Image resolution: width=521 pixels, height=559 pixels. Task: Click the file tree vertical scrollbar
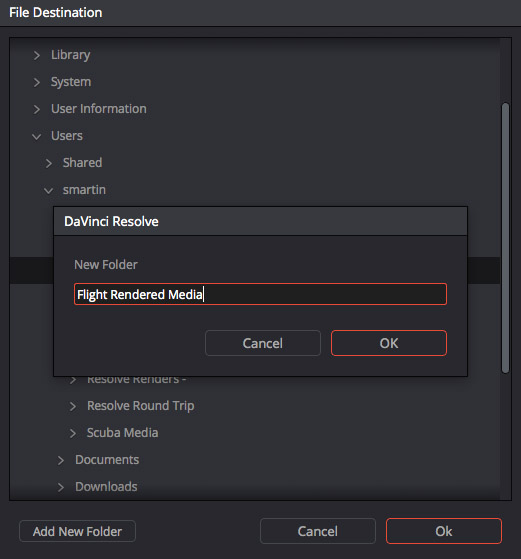(505, 238)
